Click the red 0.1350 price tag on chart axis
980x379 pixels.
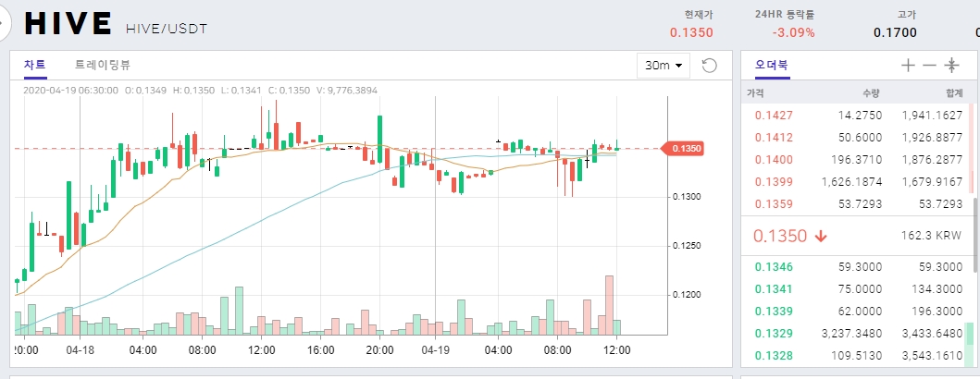(686, 148)
